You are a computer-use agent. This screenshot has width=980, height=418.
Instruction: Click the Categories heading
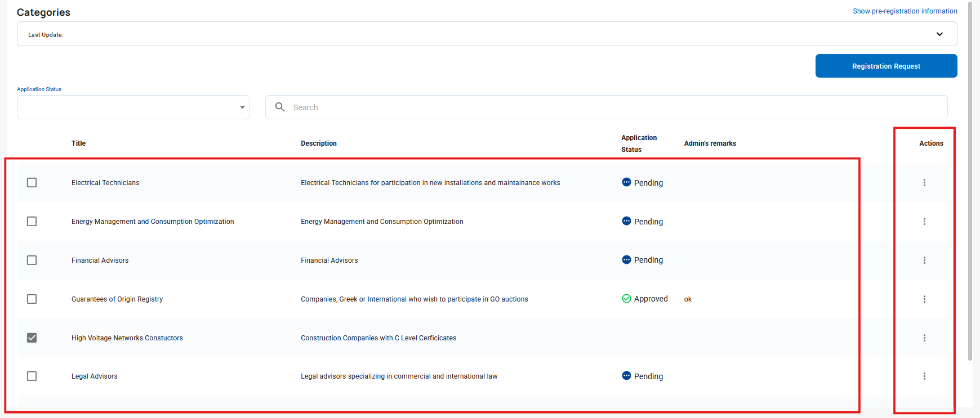pyautogui.click(x=43, y=12)
